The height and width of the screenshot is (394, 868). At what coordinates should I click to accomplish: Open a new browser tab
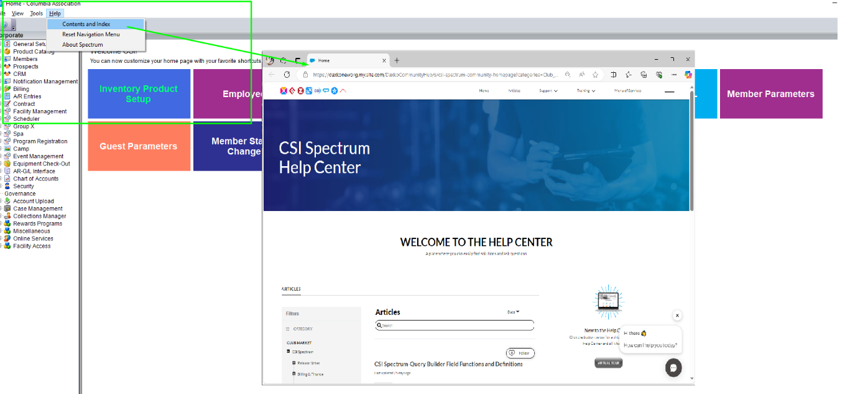(397, 60)
